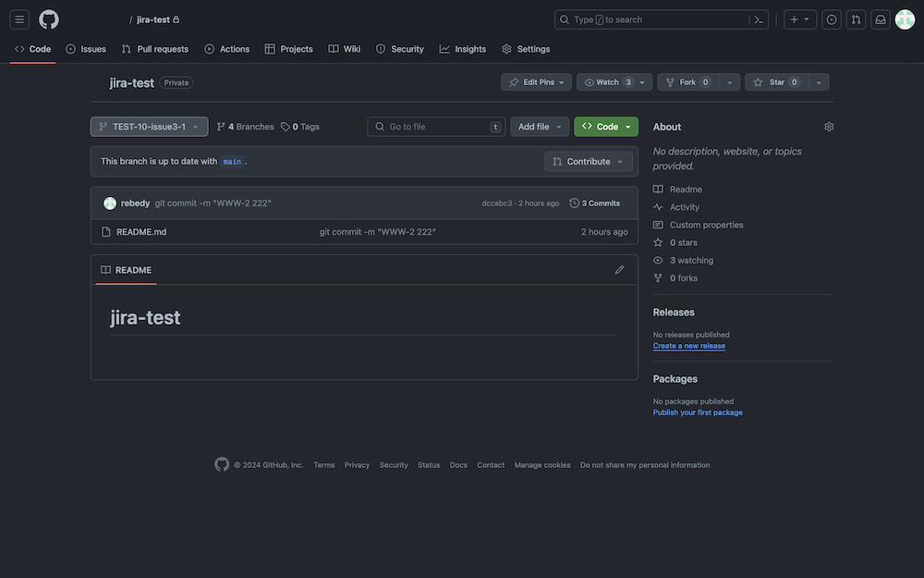This screenshot has height=578, width=924.
Task: Open the Projects tab
Action: 288,49
